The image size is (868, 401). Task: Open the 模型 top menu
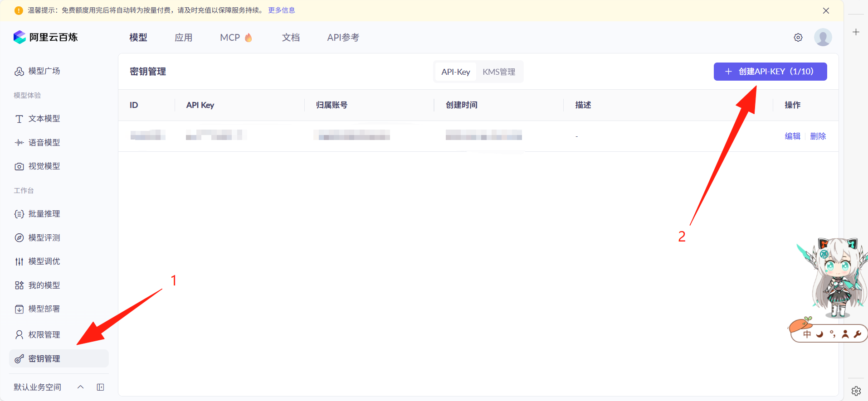pyautogui.click(x=138, y=38)
